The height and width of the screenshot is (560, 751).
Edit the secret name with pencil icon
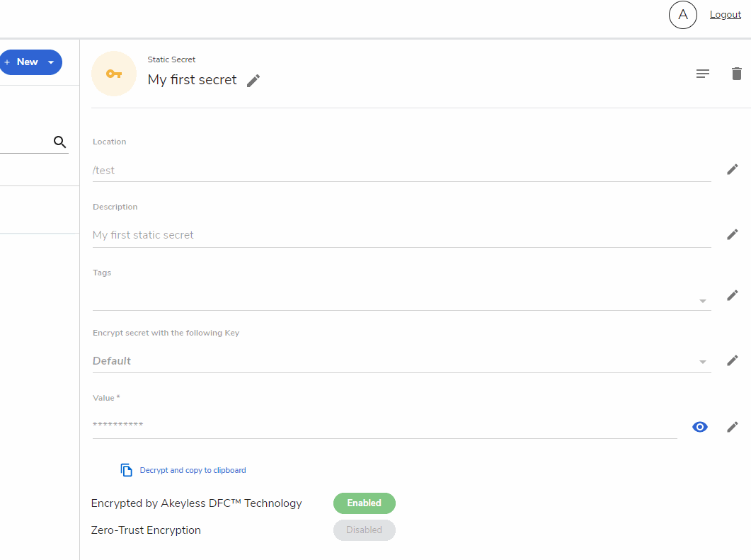253,81
